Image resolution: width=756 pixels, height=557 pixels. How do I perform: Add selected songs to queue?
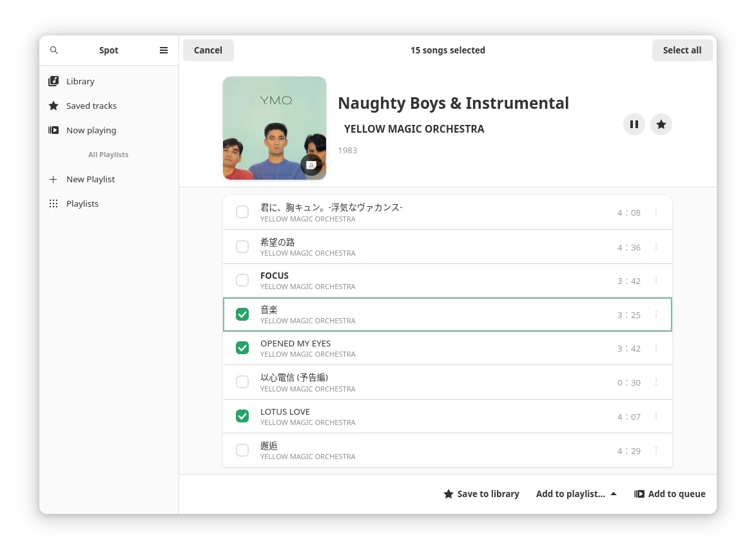[x=670, y=494]
